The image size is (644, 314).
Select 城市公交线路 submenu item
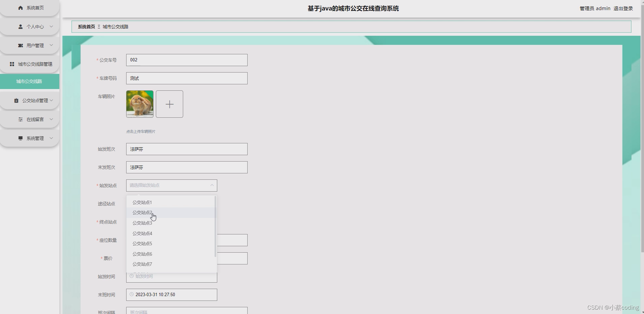click(x=30, y=81)
